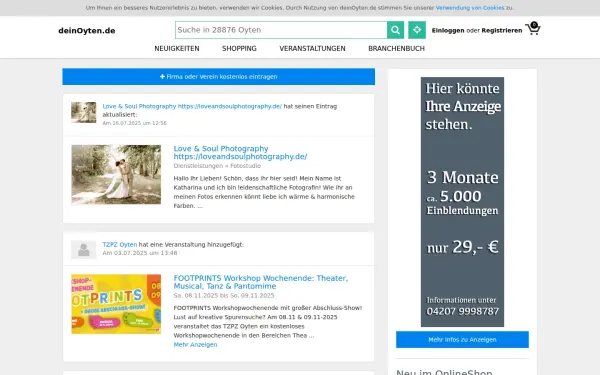The width and height of the screenshot is (600, 375).
Task: Open the BRANCHENBUCH menu
Action: [x=396, y=49]
